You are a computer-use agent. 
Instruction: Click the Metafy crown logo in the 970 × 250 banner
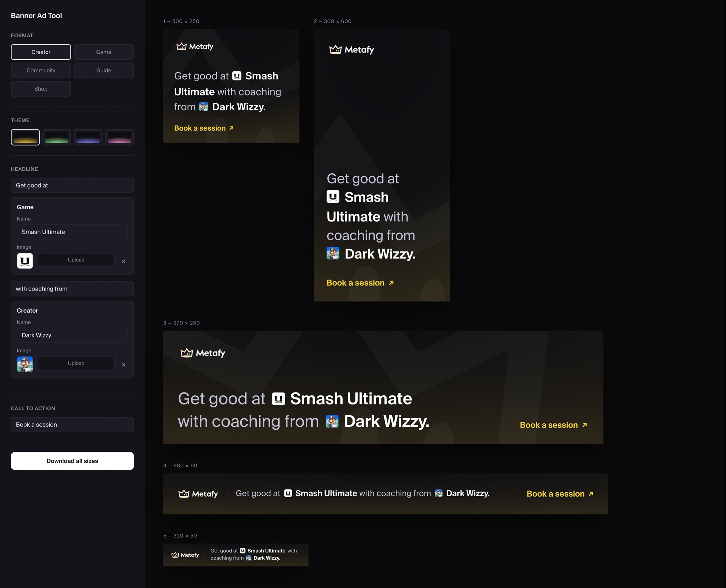pos(187,353)
